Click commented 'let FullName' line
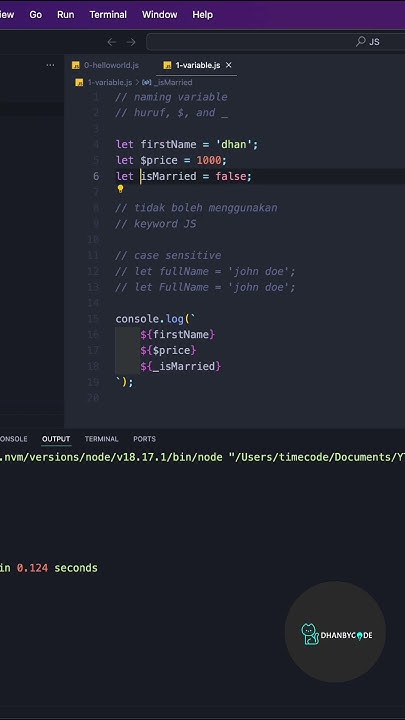The image size is (405, 720). coord(205,287)
